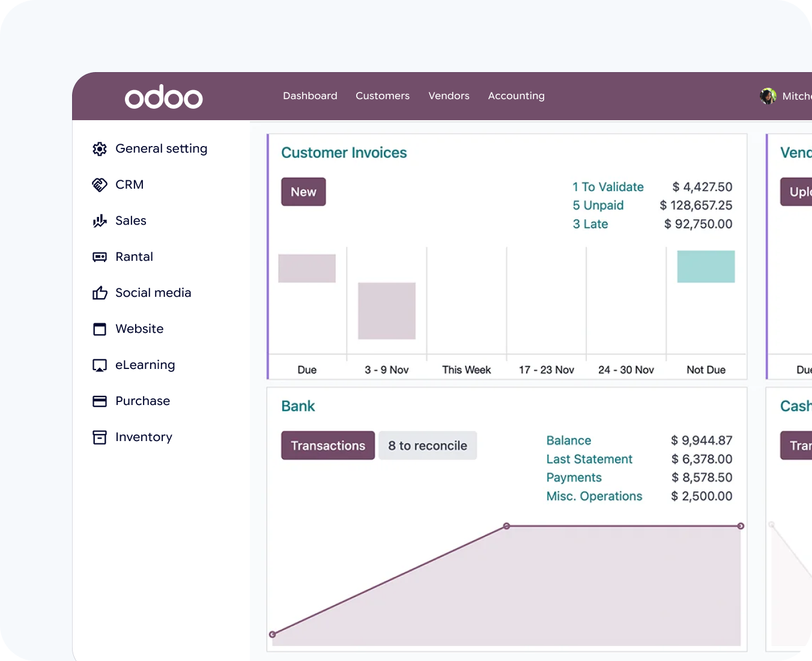Viewport: 812px width, 661px height.
Task: Click the Misc. Operations link
Action: coord(594,496)
